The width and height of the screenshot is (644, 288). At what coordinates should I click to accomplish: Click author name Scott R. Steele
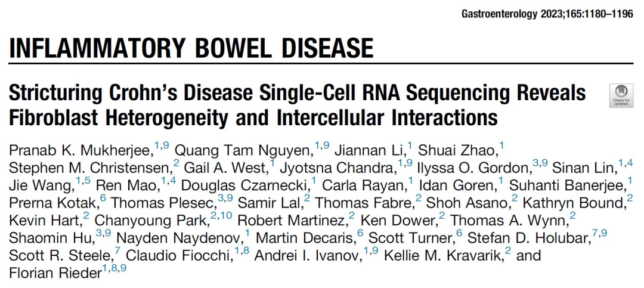pyautogui.click(x=60, y=256)
